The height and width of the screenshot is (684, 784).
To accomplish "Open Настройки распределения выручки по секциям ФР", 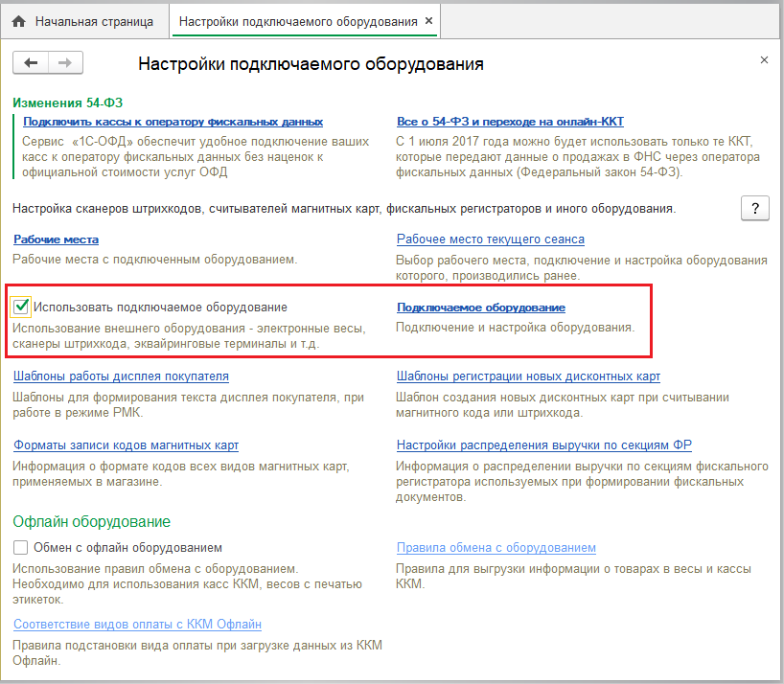I will (544, 445).
